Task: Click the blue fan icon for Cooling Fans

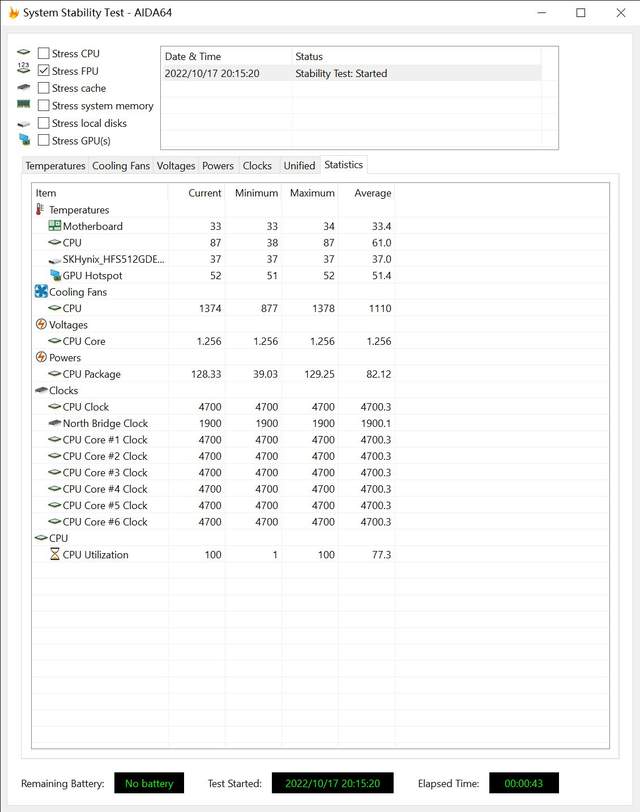Action: click(x=41, y=291)
